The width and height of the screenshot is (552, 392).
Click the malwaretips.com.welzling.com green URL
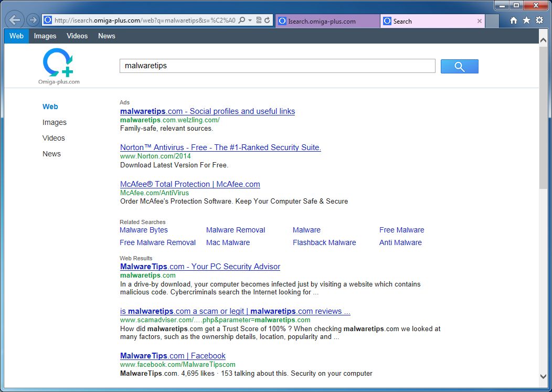pyautogui.click(x=169, y=120)
